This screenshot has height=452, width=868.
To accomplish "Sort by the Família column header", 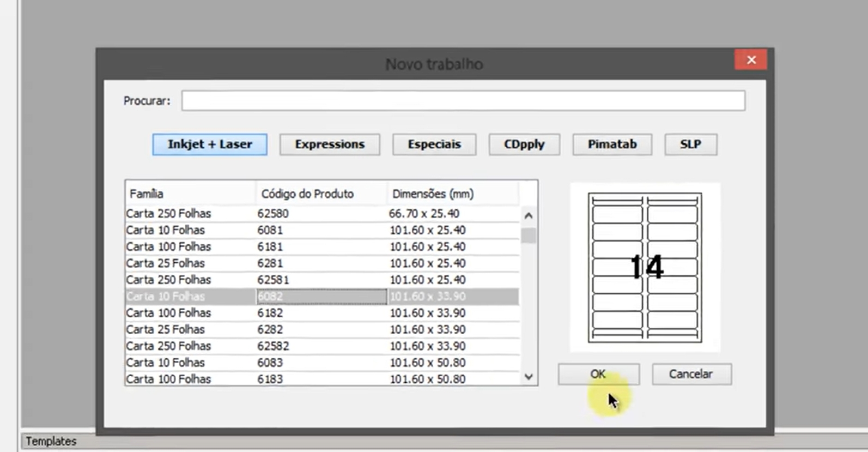I will tap(190, 194).
